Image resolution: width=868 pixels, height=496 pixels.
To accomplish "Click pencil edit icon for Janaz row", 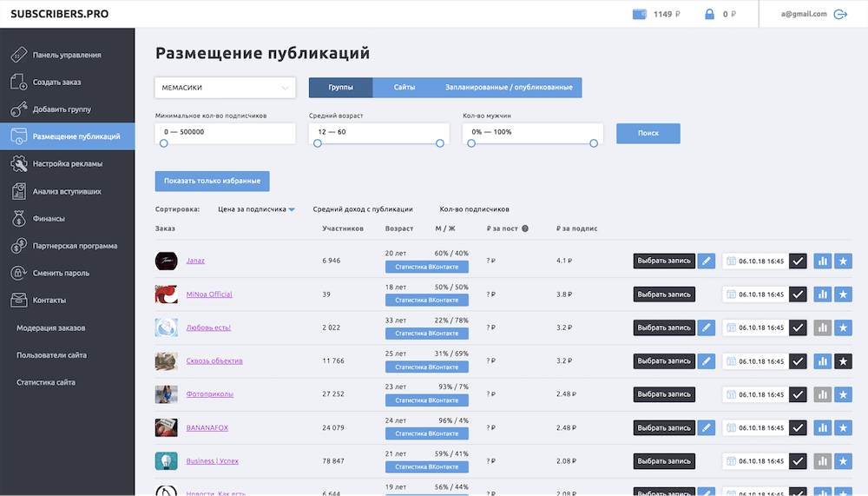I will click(707, 261).
